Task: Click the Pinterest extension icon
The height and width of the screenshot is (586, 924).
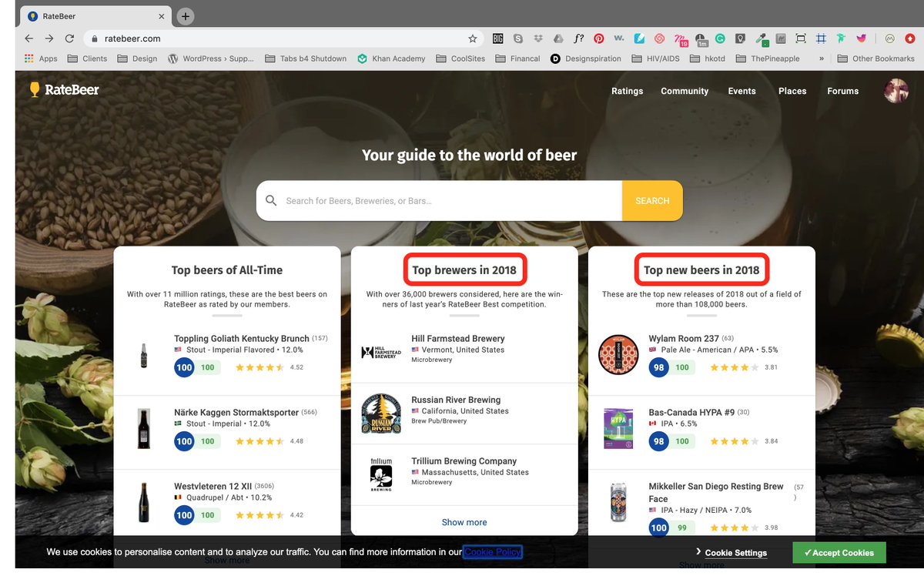Action: (598, 39)
